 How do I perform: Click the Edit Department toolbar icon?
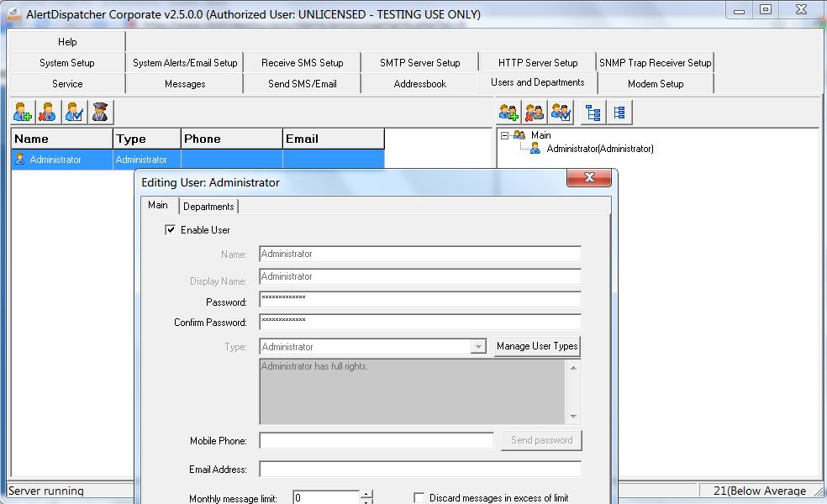coord(561,113)
